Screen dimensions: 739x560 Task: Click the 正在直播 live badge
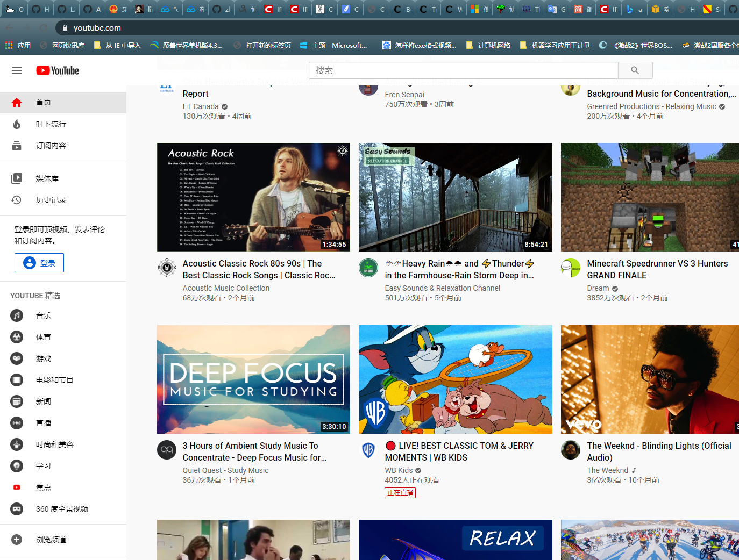[400, 492]
